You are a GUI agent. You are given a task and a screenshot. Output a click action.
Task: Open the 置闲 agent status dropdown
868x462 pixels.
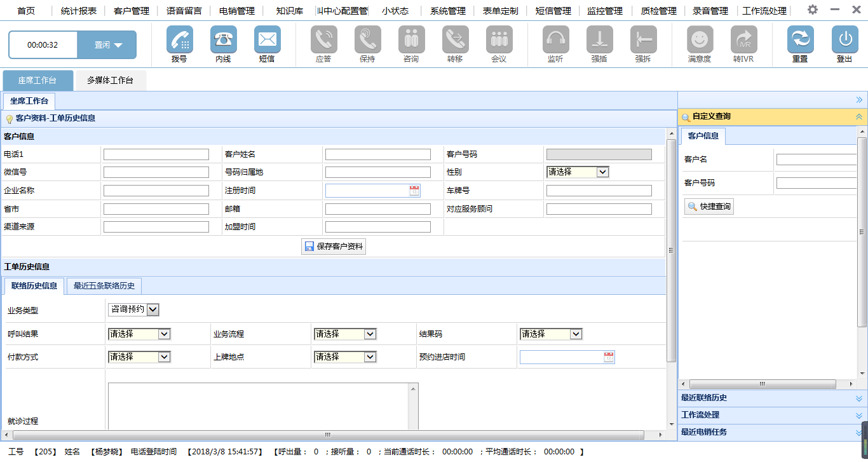[107, 44]
